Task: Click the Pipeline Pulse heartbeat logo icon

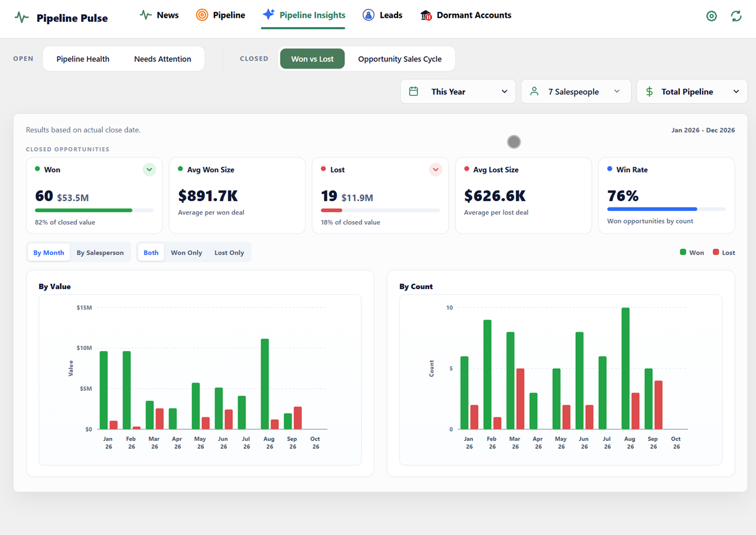Action: 22,18
